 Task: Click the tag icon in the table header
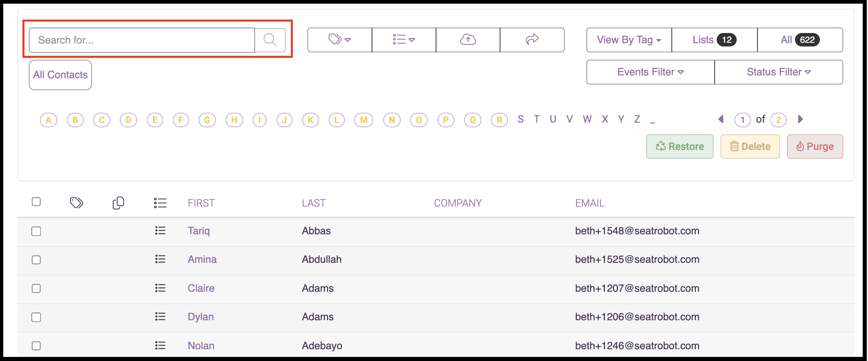pos(76,203)
